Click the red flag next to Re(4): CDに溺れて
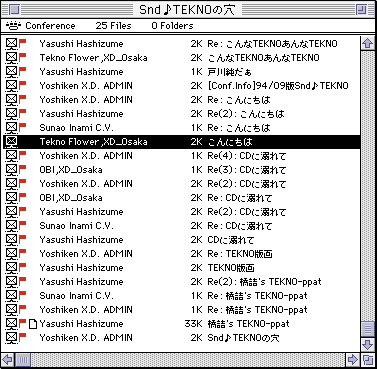The height and width of the screenshot is (369, 377). (22, 155)
